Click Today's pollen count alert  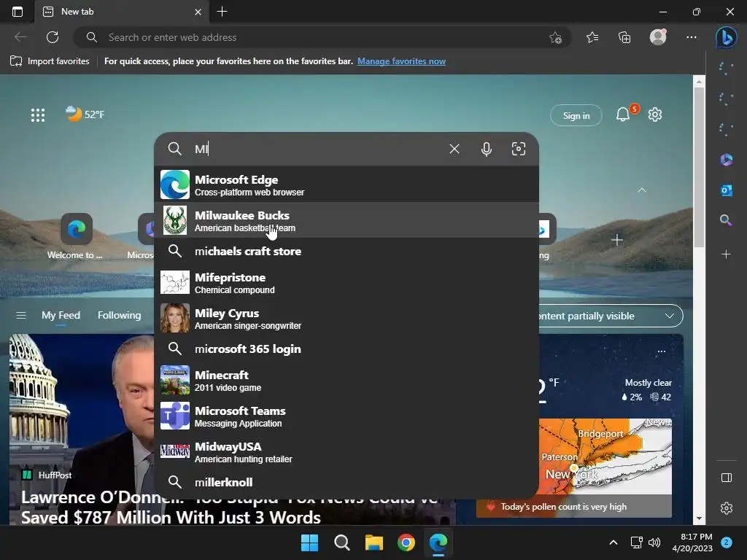pyautogui.click(x=574, y=507)
